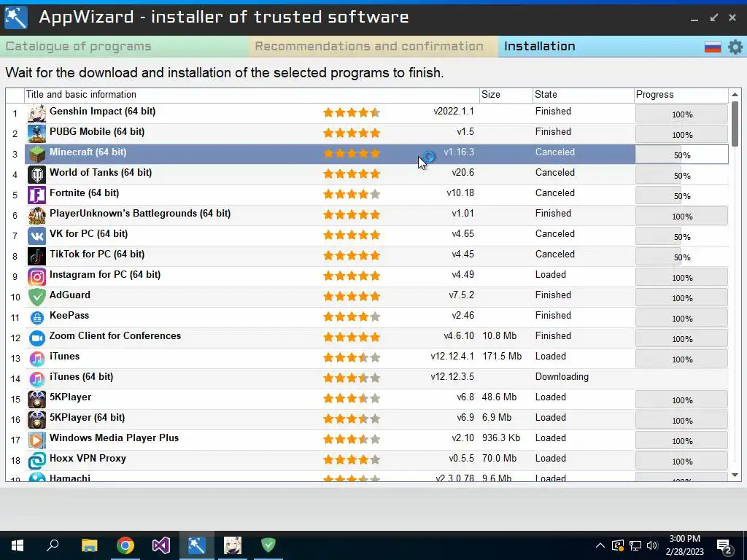Viewport: 747px width, 560px height.
Task: Open AdGuard shield icon on taskbar
Action: pos(268,545)
